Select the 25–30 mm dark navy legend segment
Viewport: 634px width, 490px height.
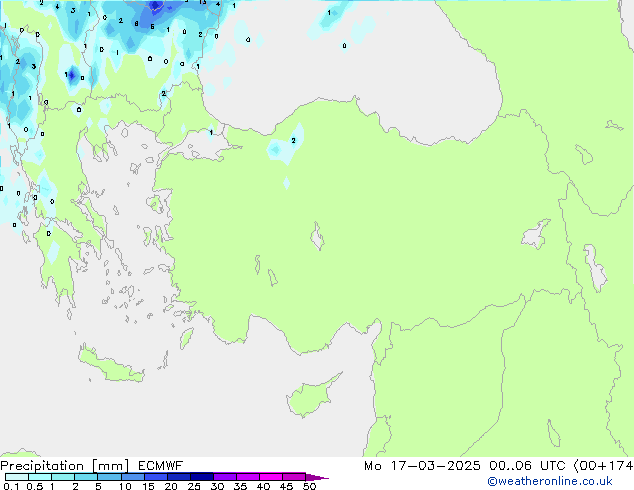(x=202, y=477)
